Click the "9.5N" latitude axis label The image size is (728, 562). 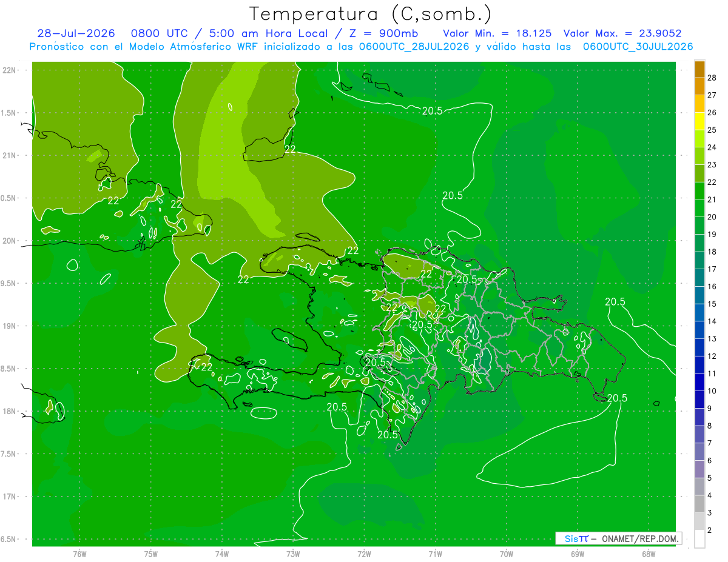(x=8, y=283)
